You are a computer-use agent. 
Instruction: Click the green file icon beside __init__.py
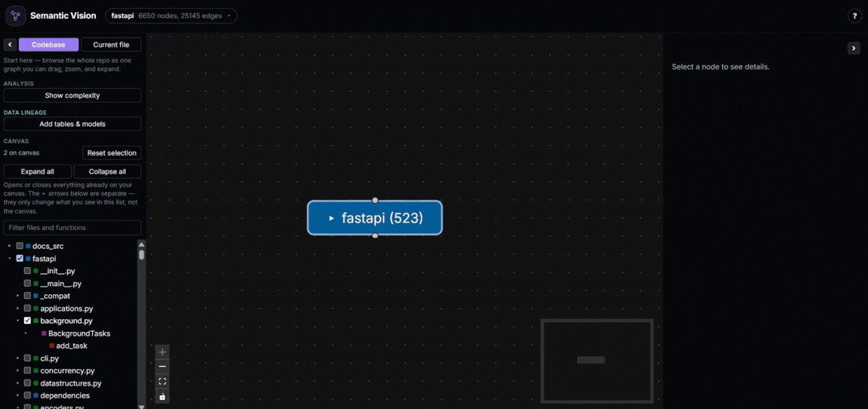coord(36,272)
